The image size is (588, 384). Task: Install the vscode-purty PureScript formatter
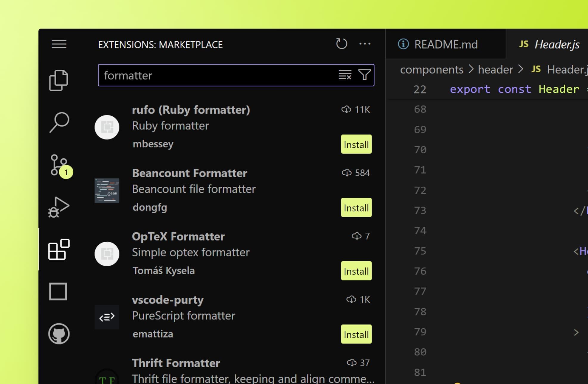tap(356, 334)
